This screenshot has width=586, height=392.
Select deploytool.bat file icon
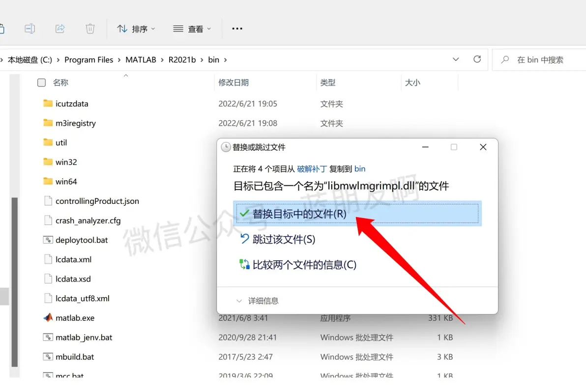point(48,240)
